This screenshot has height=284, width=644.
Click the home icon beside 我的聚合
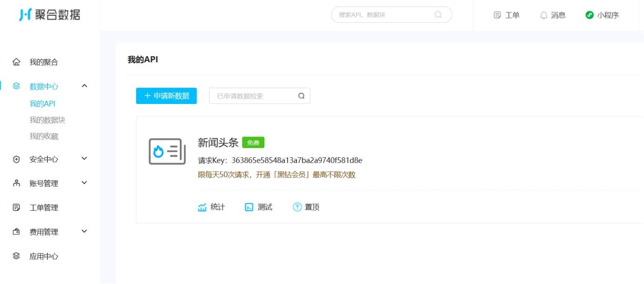17,62
